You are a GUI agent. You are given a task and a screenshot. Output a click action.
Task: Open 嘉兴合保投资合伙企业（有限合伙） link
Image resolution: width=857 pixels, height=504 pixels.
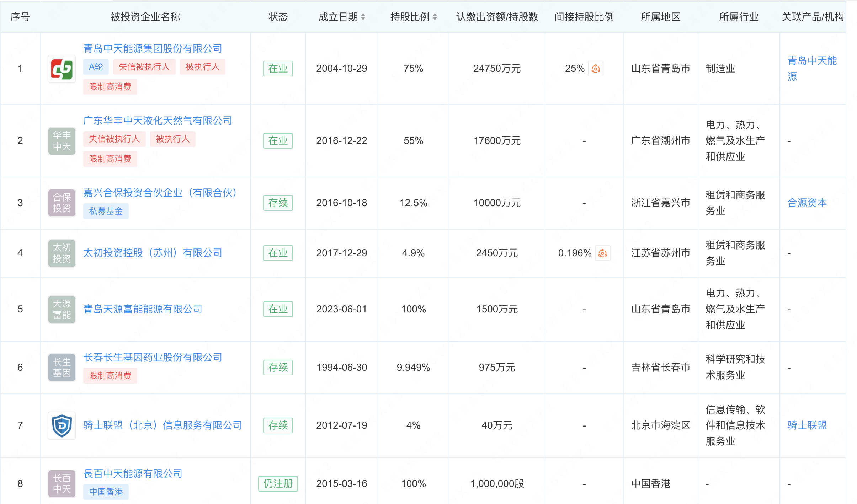(x=160, y=193)
